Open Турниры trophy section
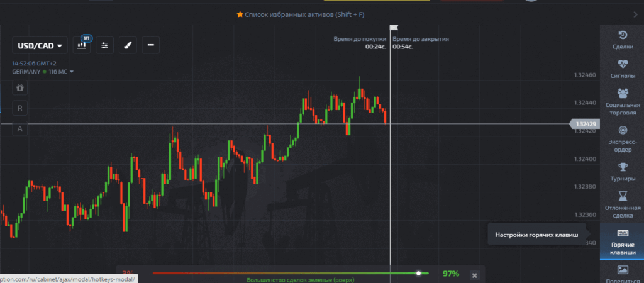Screen dimensions: 644x283 [622, 171]
